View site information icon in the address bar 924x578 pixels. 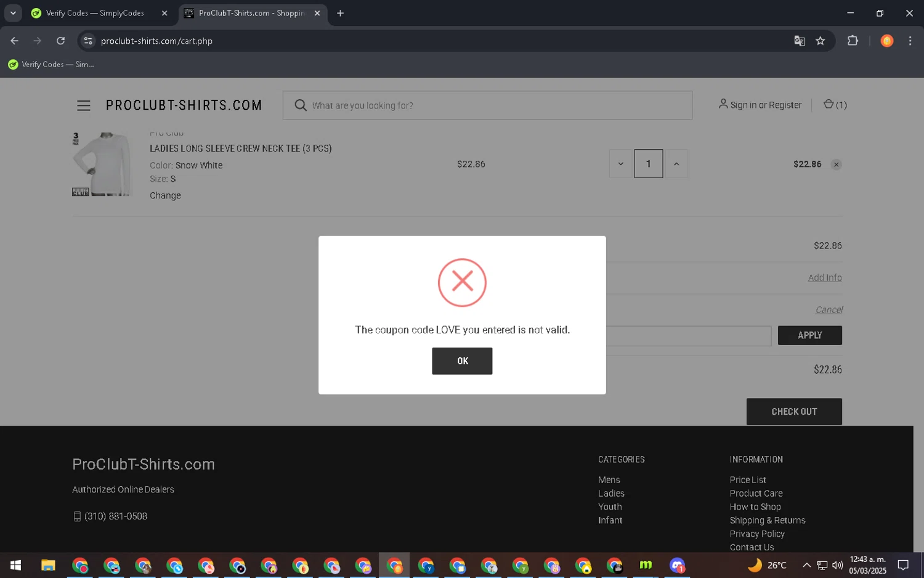(88, 41)
